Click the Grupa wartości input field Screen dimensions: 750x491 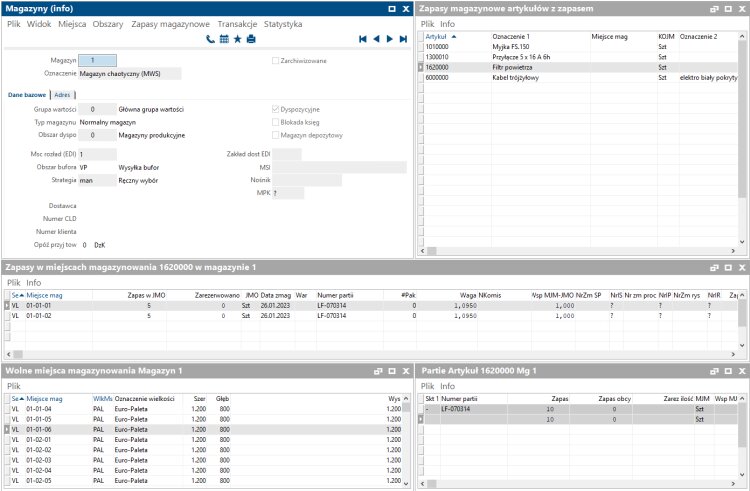coord(97,109)
